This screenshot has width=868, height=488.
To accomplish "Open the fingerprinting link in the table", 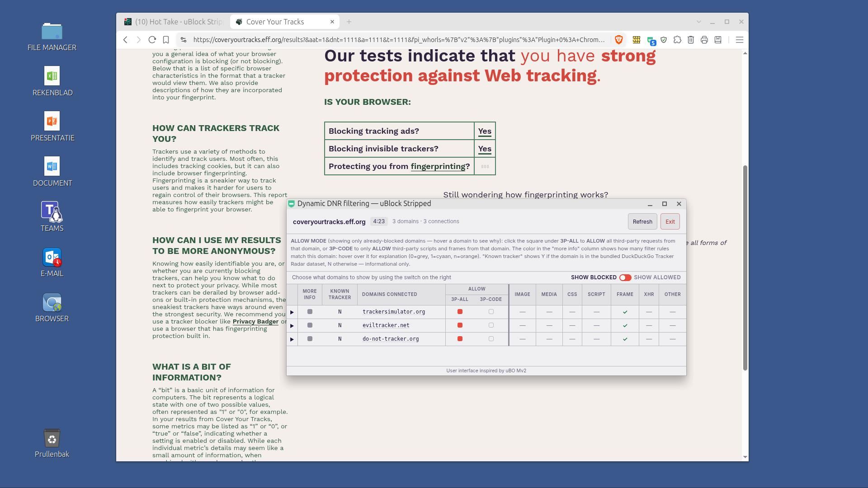I will pos(438,166).
